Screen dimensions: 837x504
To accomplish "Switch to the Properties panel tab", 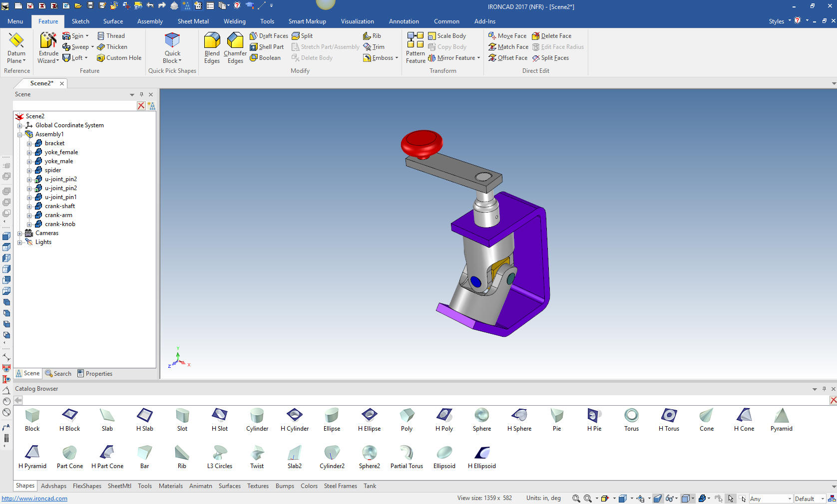I will [x=95, y=374].
